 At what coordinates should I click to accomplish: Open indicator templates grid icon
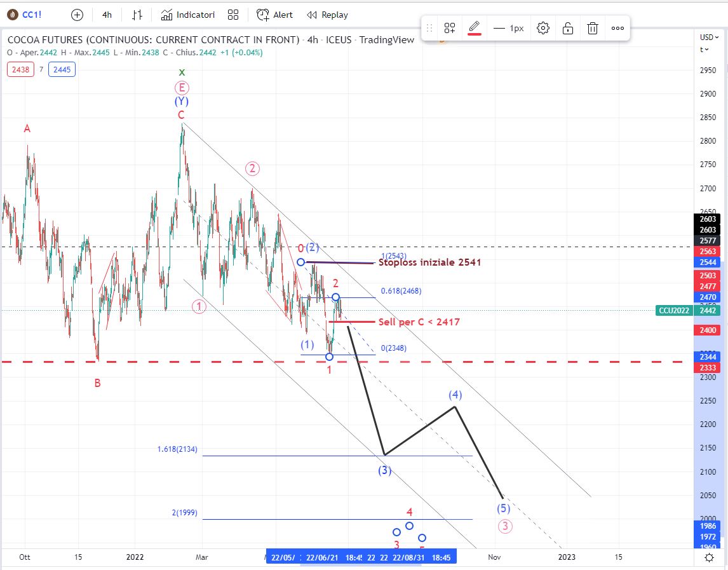[x=233, y=15]
